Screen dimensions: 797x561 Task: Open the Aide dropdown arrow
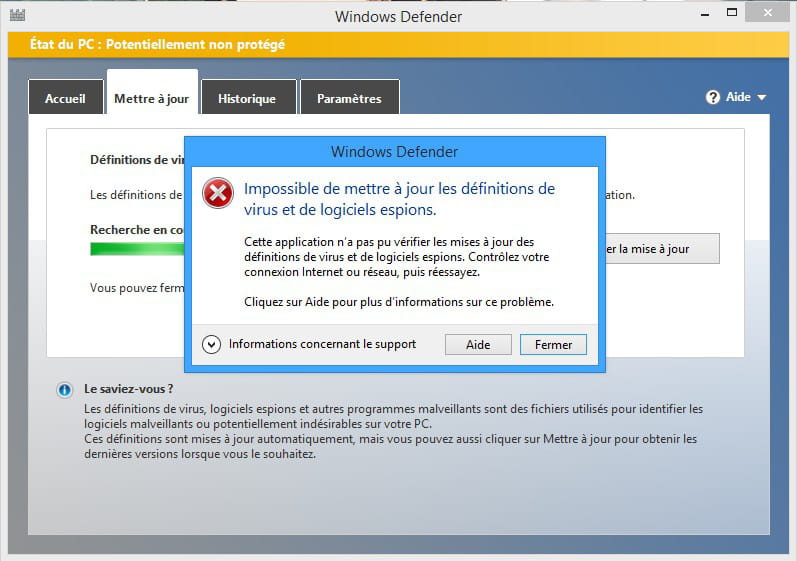click(761, 98)
